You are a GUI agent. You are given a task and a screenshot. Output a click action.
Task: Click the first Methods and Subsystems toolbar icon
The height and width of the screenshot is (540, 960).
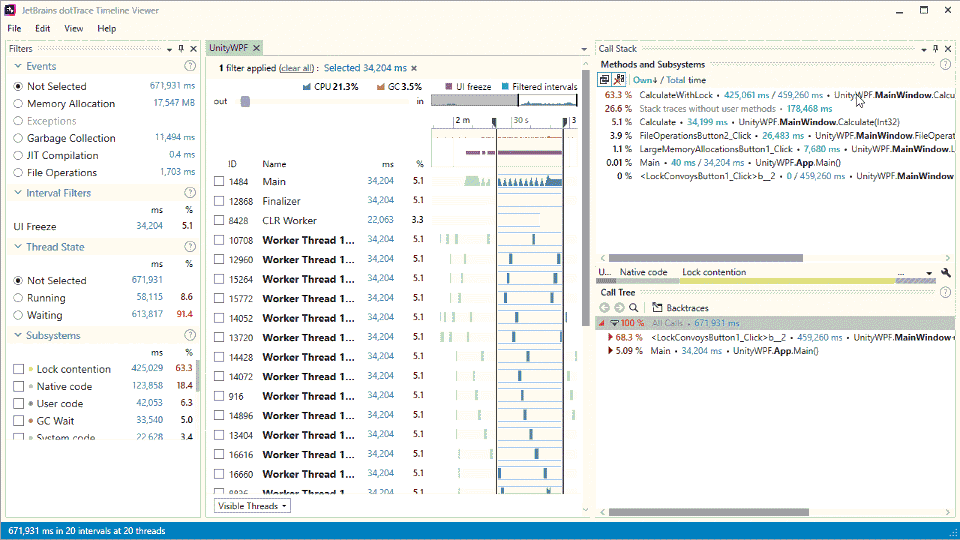pos(605,80)
